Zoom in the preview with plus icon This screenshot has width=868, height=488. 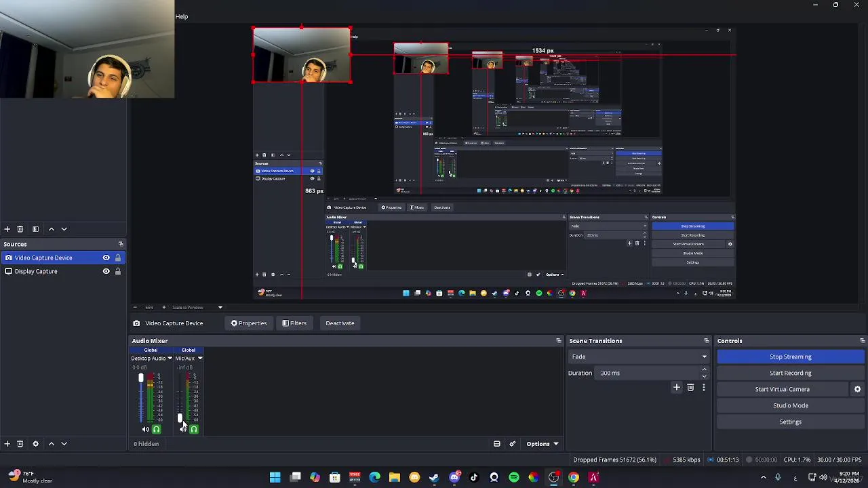[x=163, y=308]
